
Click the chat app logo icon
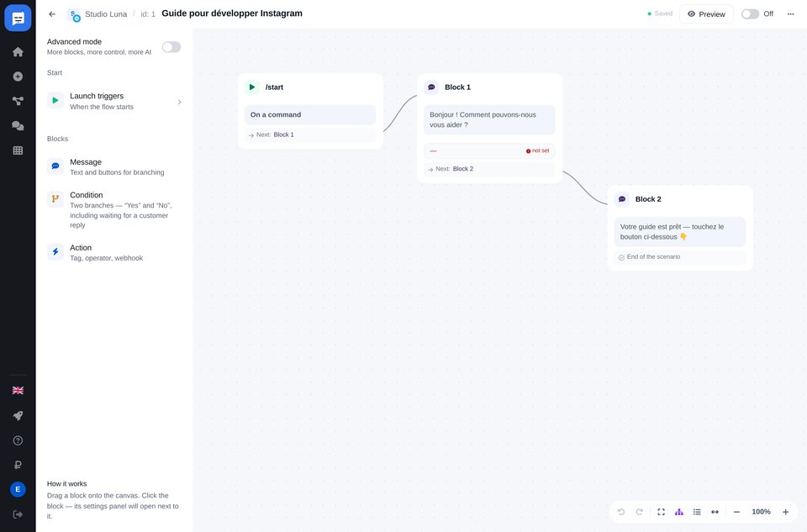click(x=18, y=18)
